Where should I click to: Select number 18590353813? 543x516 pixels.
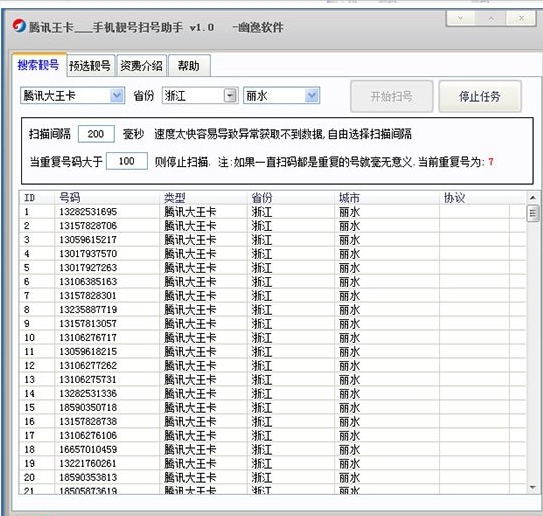point(88,477)
